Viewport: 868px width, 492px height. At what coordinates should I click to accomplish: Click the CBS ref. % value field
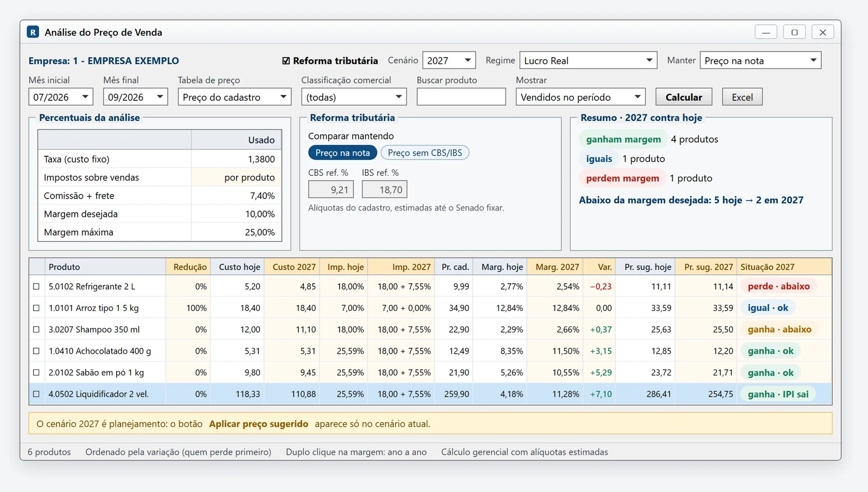(x=331, y=190)
